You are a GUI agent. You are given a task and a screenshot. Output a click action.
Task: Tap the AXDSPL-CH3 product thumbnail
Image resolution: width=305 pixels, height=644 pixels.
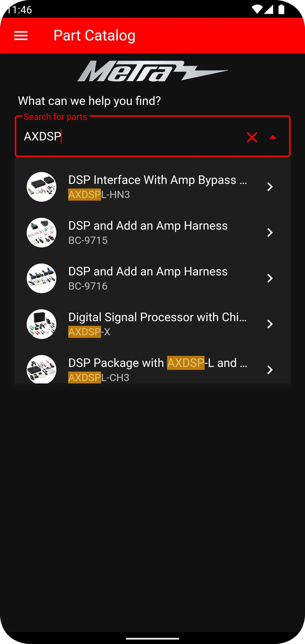42,369
